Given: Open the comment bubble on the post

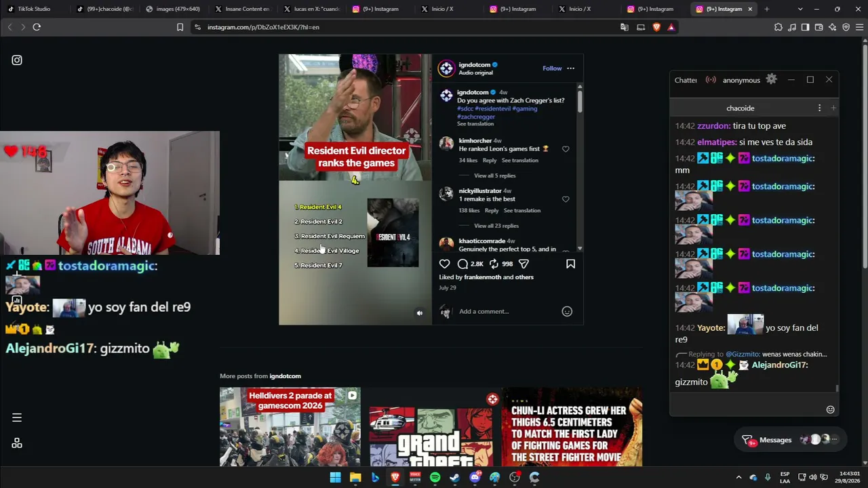Looking at the screenshot, I should coord(462,264).
